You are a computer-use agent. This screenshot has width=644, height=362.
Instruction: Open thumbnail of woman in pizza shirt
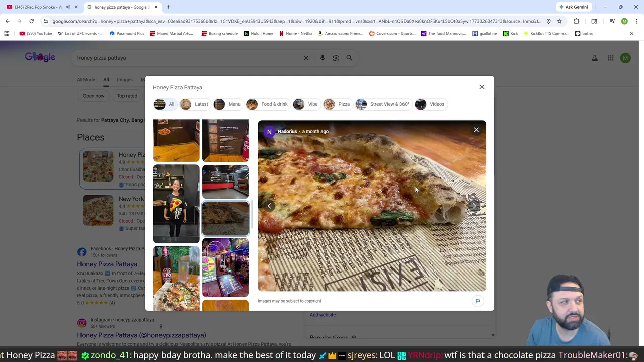point(176,204)
